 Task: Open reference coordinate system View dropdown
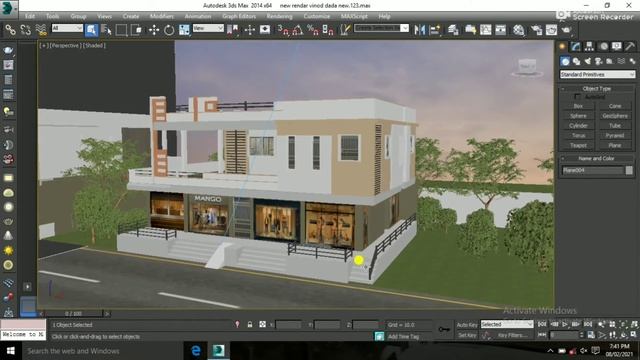tap(208, 28)
